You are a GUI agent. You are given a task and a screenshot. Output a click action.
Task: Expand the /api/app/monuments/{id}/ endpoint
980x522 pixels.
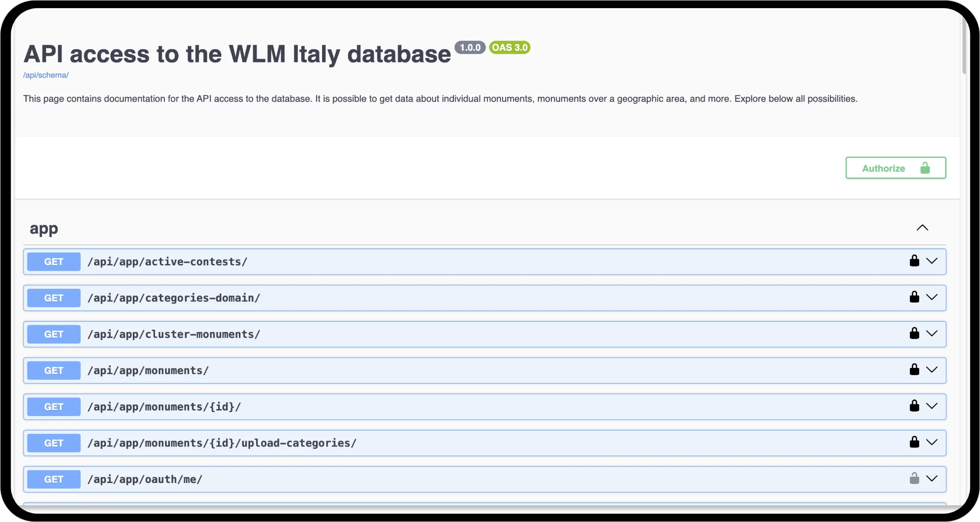point(932,405)
